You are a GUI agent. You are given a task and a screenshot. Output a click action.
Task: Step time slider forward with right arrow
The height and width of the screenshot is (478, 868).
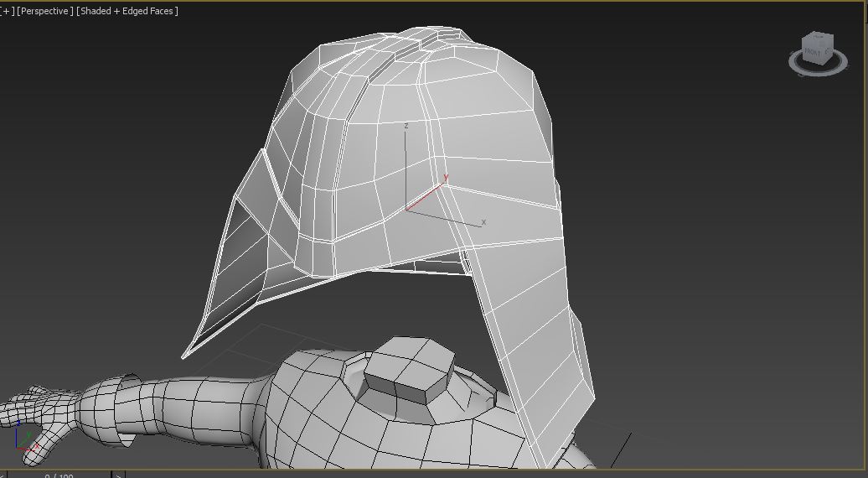coord(118,475)
